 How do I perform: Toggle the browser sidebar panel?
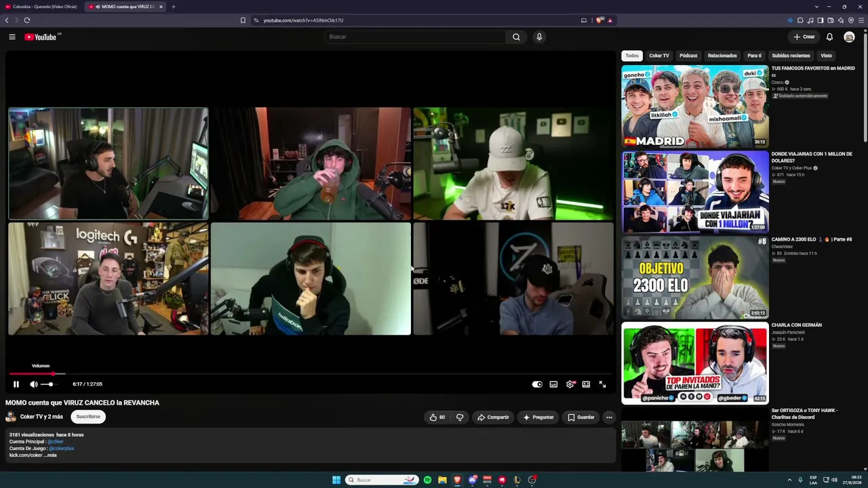click(x=821, y=20)
